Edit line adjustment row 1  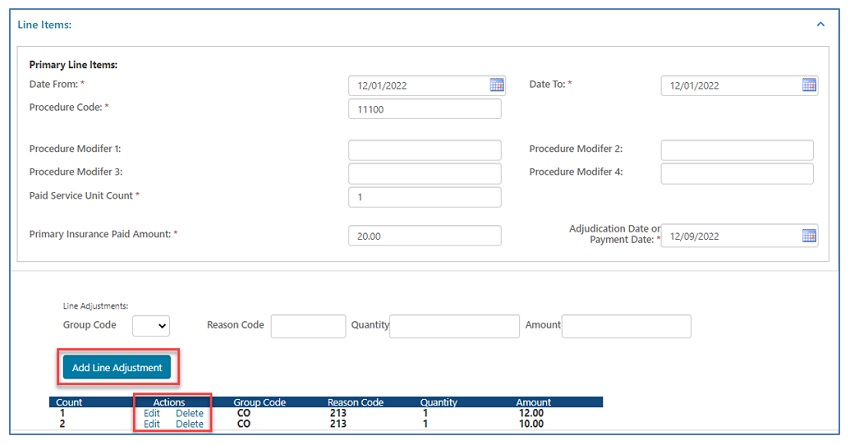coord(152,413)
